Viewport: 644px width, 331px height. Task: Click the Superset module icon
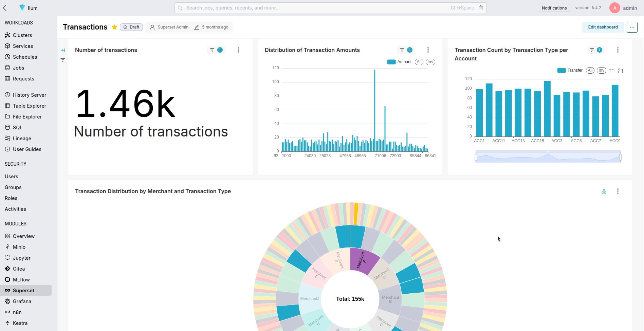click(x=7, y=291)
